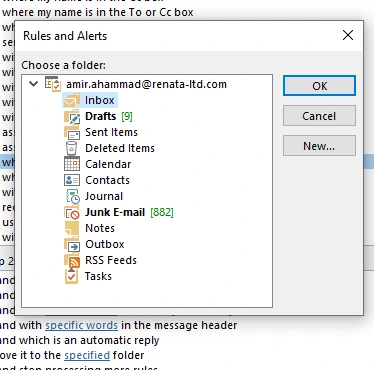Select the Notes folder label
374x370 pixels.
point(100,228)
